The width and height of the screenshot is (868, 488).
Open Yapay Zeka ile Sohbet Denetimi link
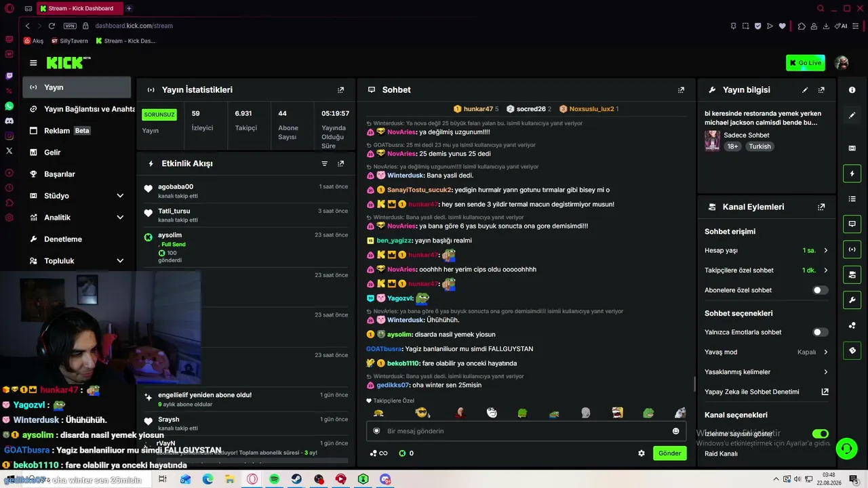point(766,392)
